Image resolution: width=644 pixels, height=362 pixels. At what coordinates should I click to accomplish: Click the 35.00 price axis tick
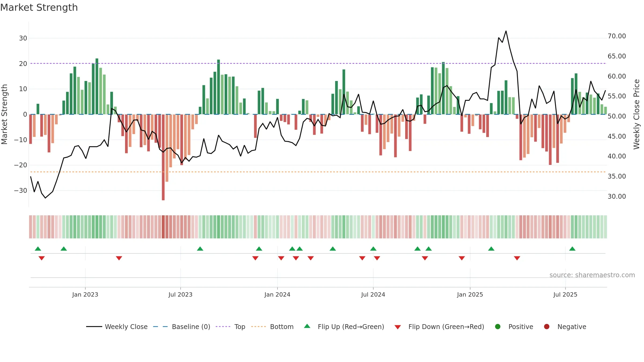[x=617, y=176]
